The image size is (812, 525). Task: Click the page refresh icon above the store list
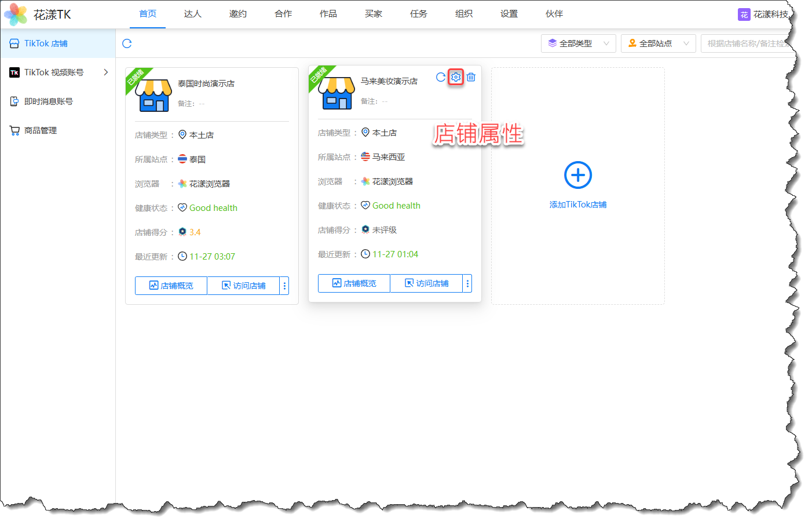127,43
